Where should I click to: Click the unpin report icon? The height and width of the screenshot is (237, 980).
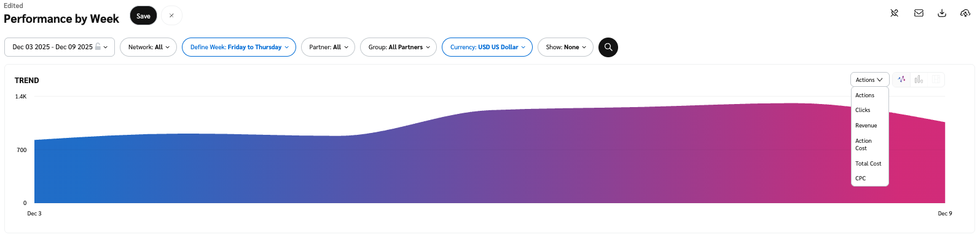(x=895, y=13)
